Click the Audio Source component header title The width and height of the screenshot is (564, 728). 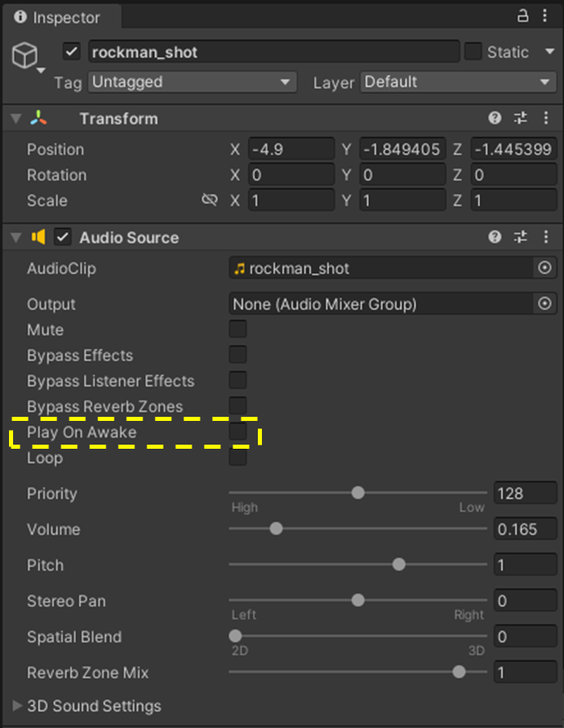tap(129, 237)
